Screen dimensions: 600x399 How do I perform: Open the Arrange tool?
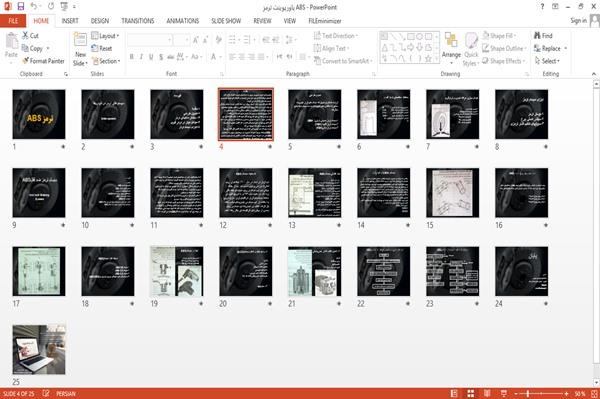tap(451, 49)
